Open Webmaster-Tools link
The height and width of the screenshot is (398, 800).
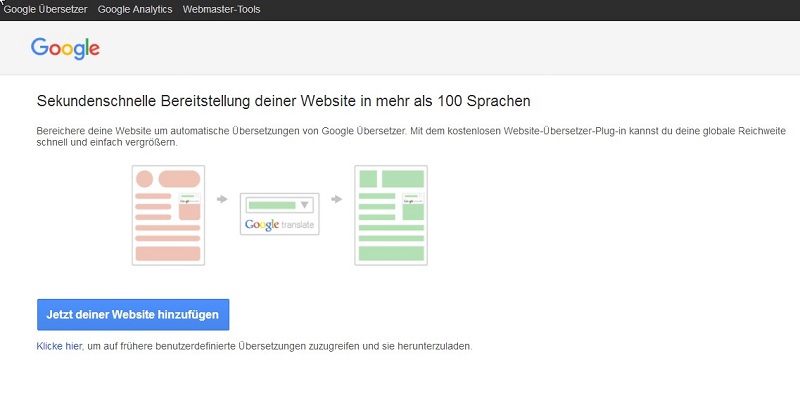221,9
